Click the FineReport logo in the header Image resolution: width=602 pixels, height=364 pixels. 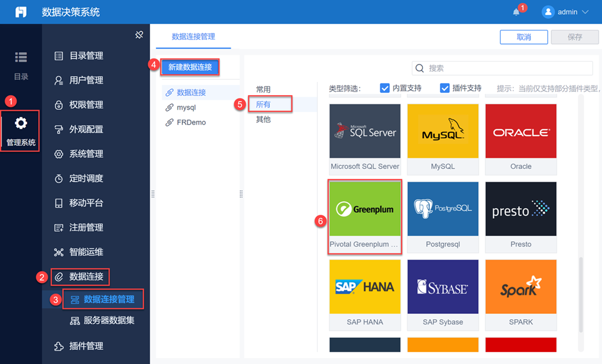21,12
